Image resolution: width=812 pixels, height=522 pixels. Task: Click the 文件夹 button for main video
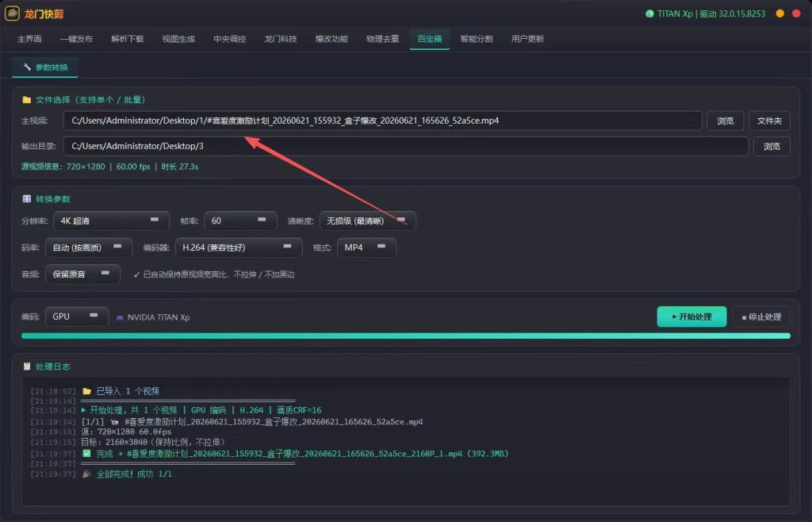click(769, 121)
